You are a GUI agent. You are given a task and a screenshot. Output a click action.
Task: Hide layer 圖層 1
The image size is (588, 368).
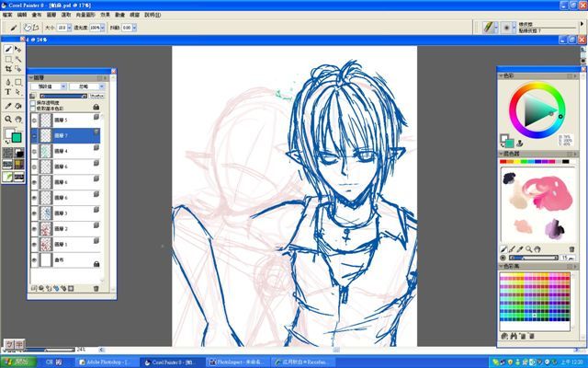(35, 244)
